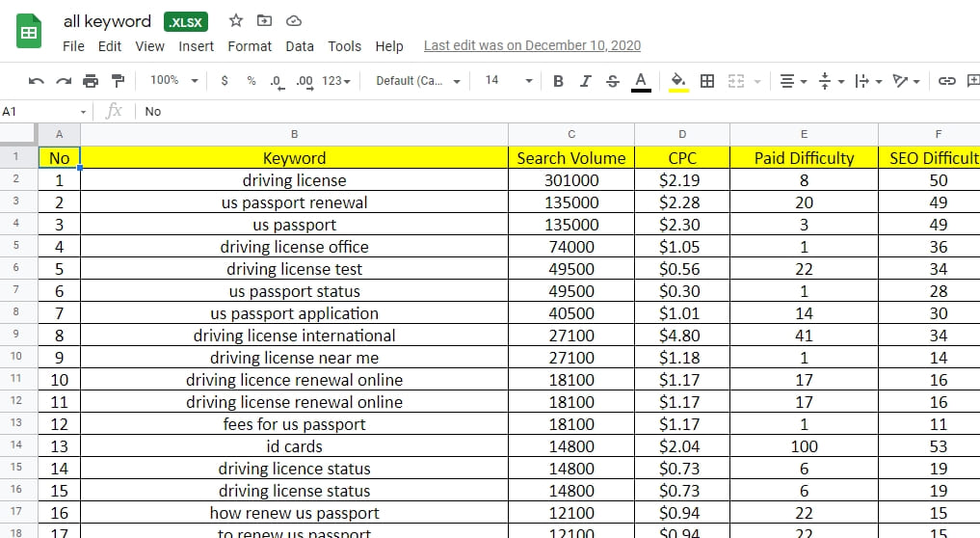This screenshot has width=980, height=538.
Task: Open the Format menu
Action: point(250,46)
